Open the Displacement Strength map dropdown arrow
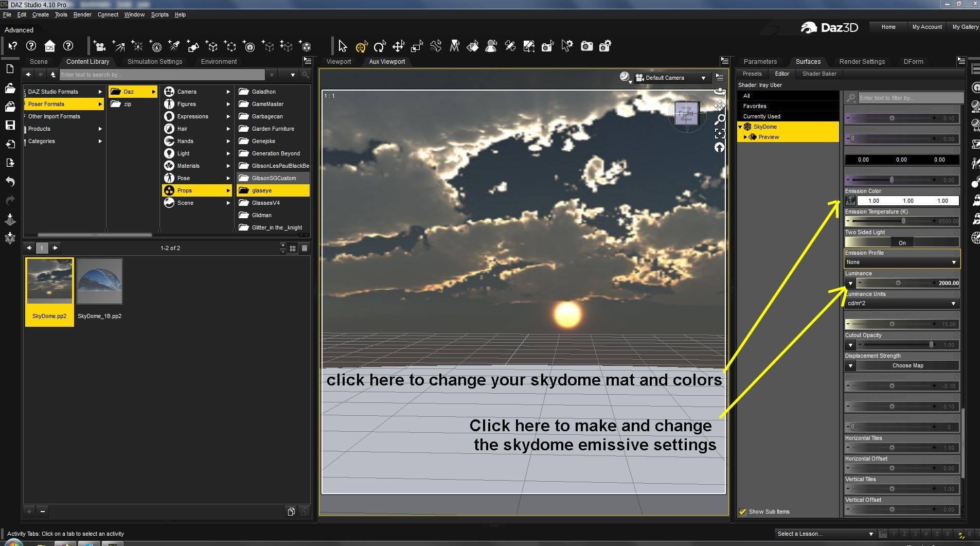 [850, 365]
